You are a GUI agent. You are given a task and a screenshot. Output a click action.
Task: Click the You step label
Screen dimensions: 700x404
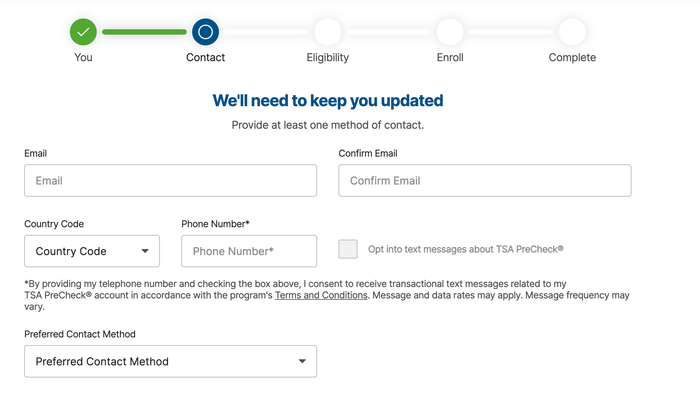click(x=83, y=57)
